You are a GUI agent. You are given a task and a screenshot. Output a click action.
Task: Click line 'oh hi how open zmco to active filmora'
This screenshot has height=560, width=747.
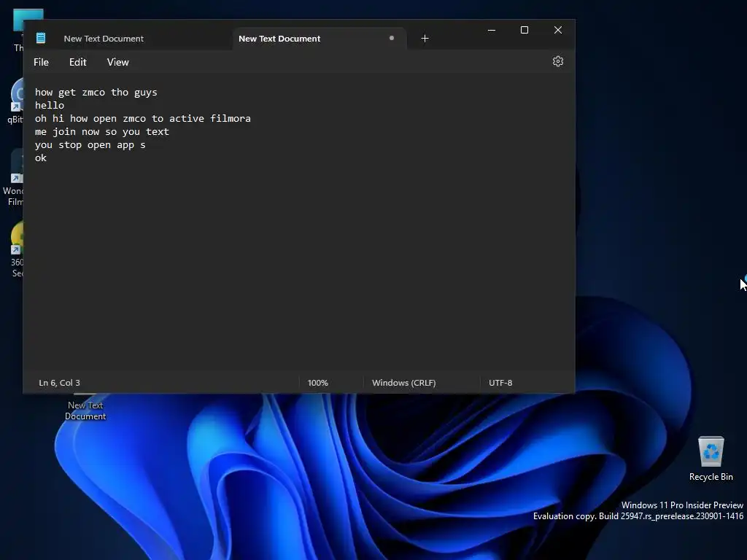point(142,119)
